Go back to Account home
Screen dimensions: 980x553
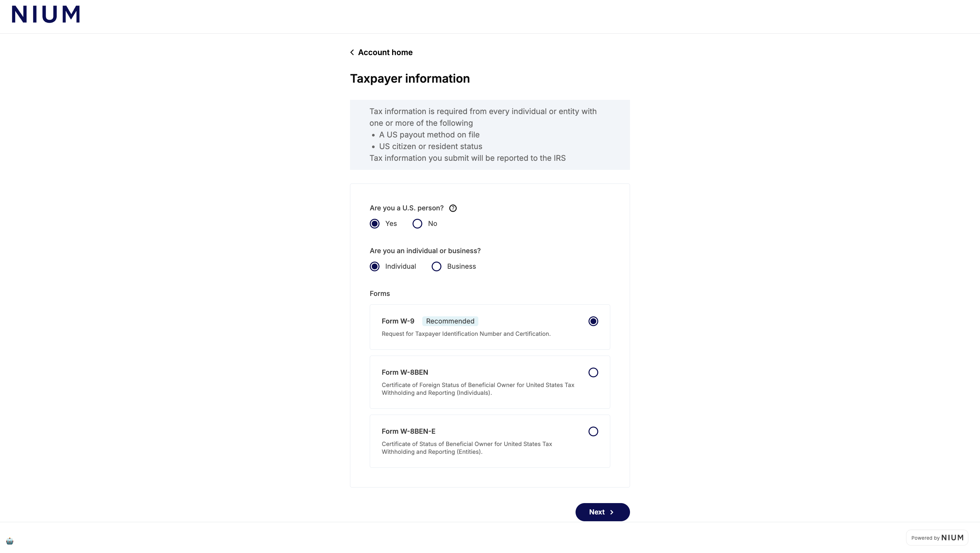click(385, 53)
